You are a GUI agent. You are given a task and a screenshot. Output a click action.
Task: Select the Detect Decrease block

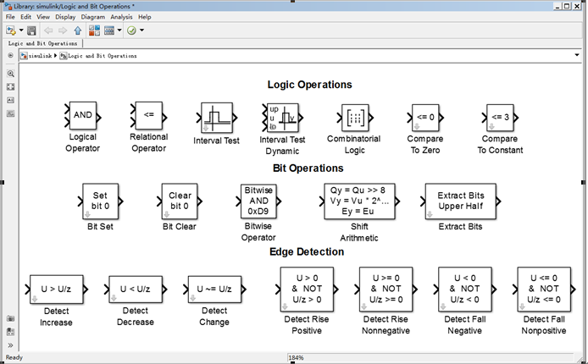tap(136, 290)
